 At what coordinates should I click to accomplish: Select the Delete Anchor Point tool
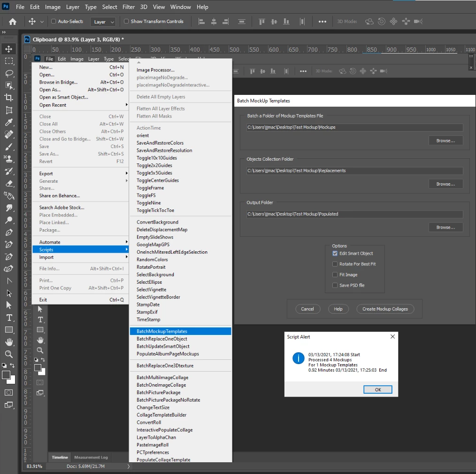tap(9, 257)
